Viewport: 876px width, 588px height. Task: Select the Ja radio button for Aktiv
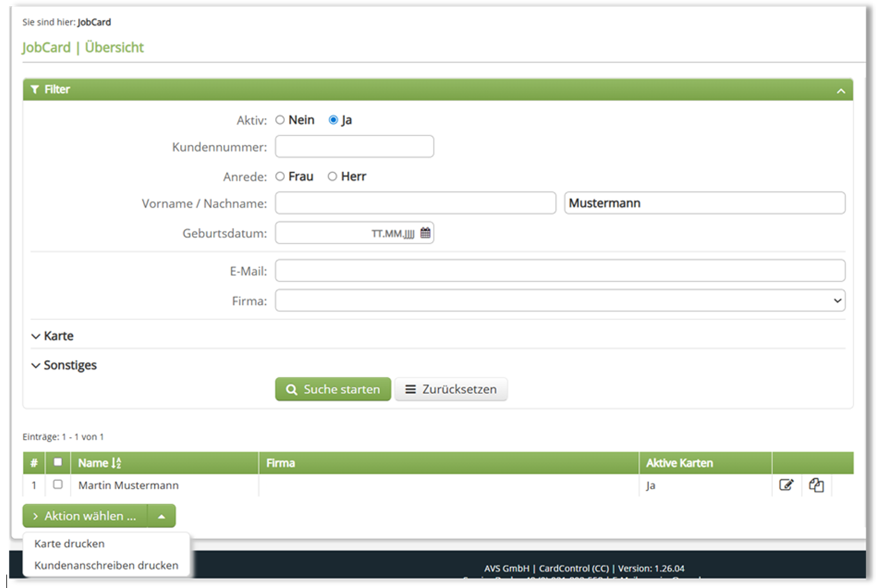tap(333, 120)
